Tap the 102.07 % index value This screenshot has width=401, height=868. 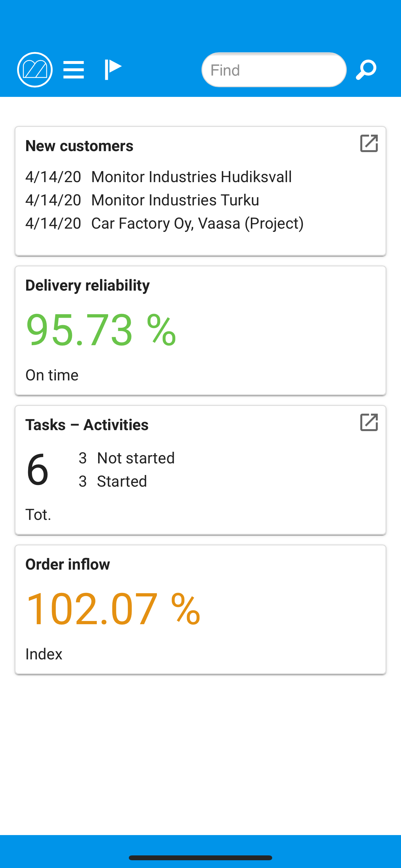[x=113, y=609]
